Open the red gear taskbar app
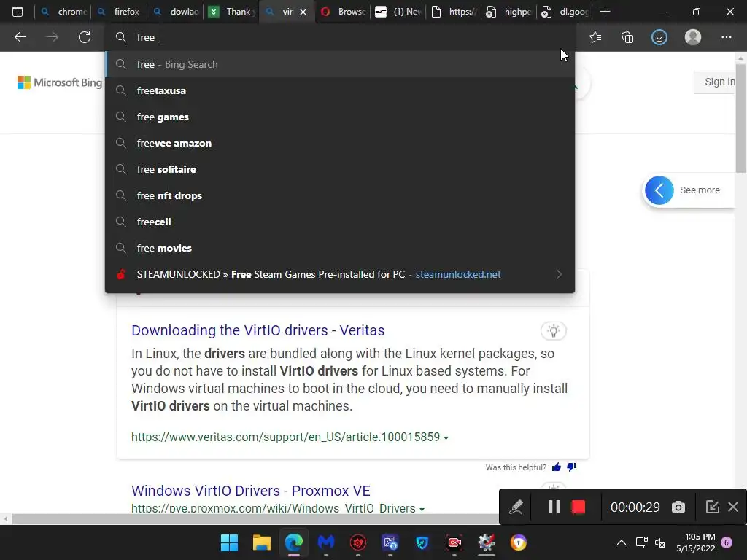The width and height of the screenshot is (747, 560). (x=357, y=542)
